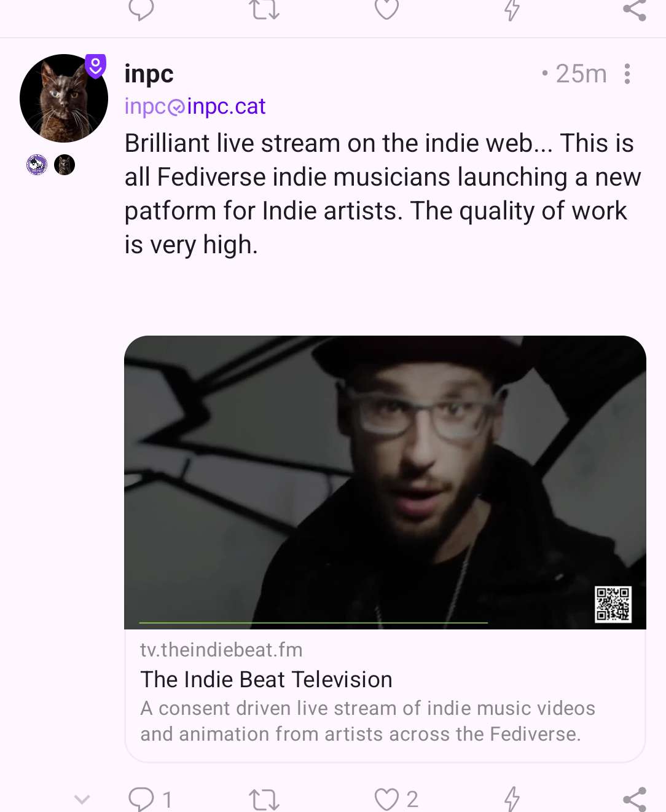666x812 pixels.
Task: Boost the previous post with the top repost icon
Action: [264, 9]
